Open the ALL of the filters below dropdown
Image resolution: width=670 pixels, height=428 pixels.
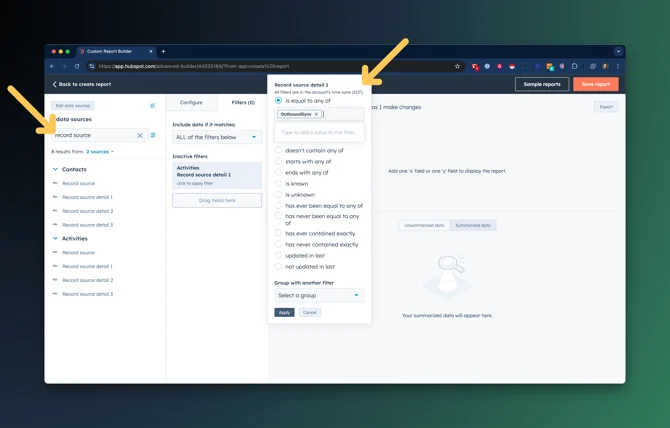pos(217,137)
